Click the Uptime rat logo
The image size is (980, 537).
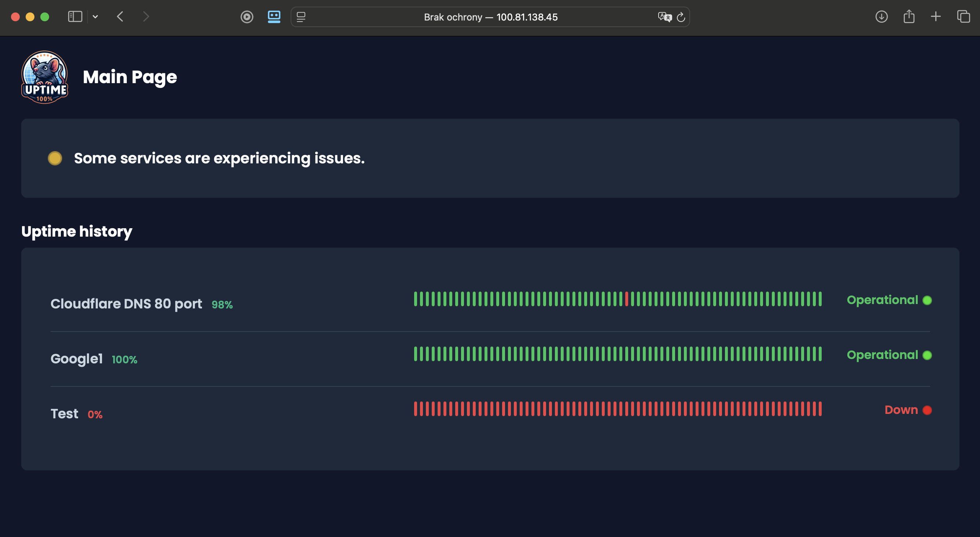pyautogui.click(x=44, y=77)
